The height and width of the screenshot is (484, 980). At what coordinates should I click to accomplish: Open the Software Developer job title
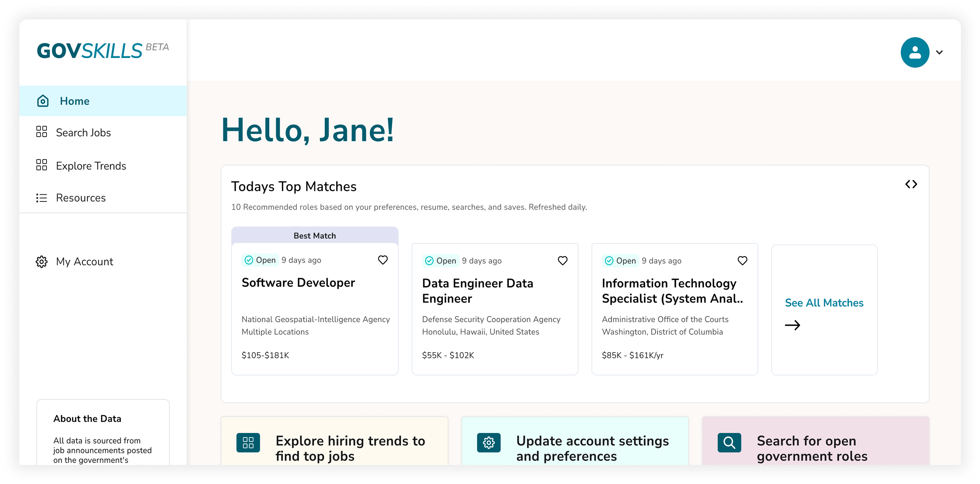tap(298, 283)
